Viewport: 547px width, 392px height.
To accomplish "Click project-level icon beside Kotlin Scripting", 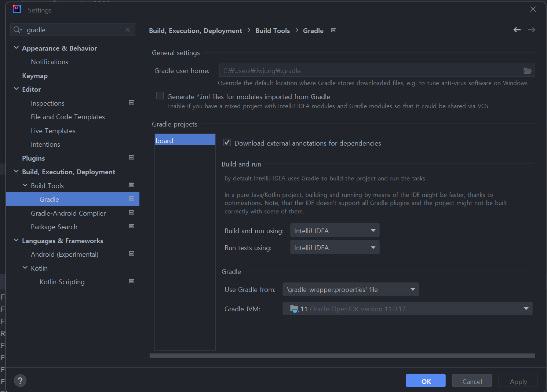I will point(132,281).
